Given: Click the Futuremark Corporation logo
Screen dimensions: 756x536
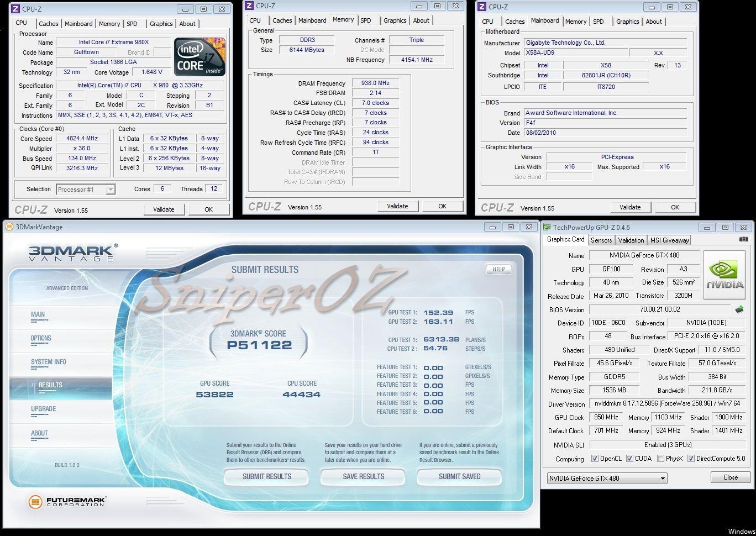Looking at the screenshot, I should (67, 502).
